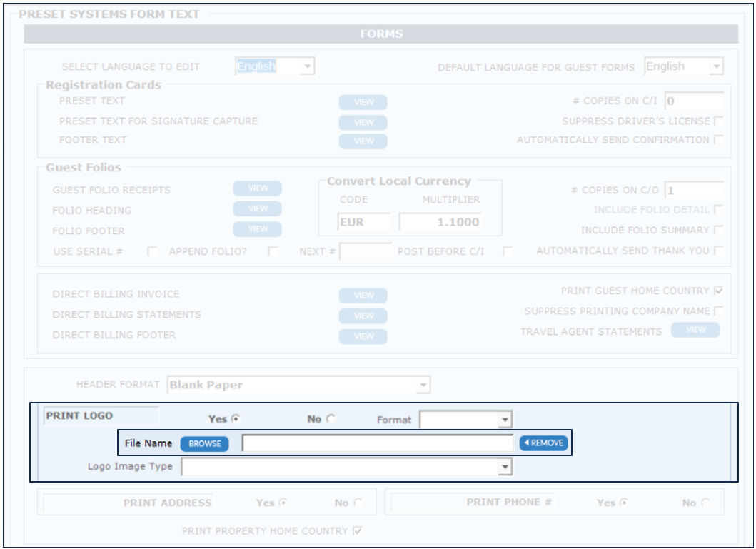The image size is (756, 549).
Task: Enable Include Folio Detail checkbox
Action: click(718, 209)
